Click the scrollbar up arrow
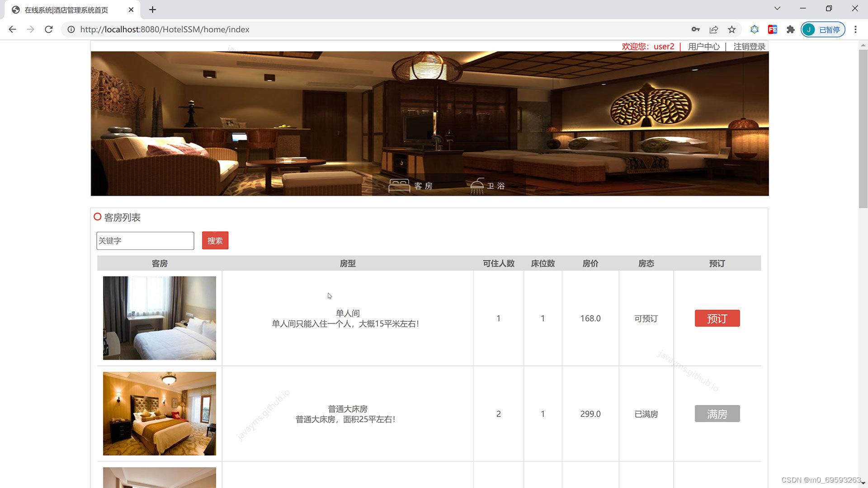Viewport: 868px width, 488px height. point(863,45)
